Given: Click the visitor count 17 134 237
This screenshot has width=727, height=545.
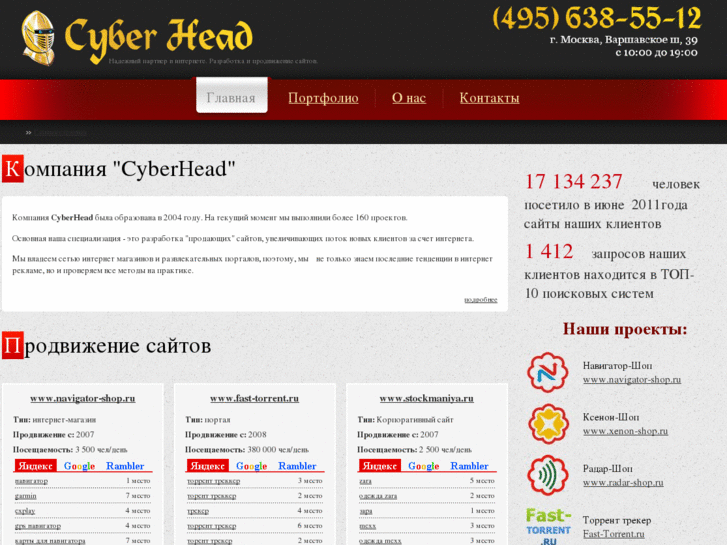Looking at the screenshot, I should (x=573, y=181).
